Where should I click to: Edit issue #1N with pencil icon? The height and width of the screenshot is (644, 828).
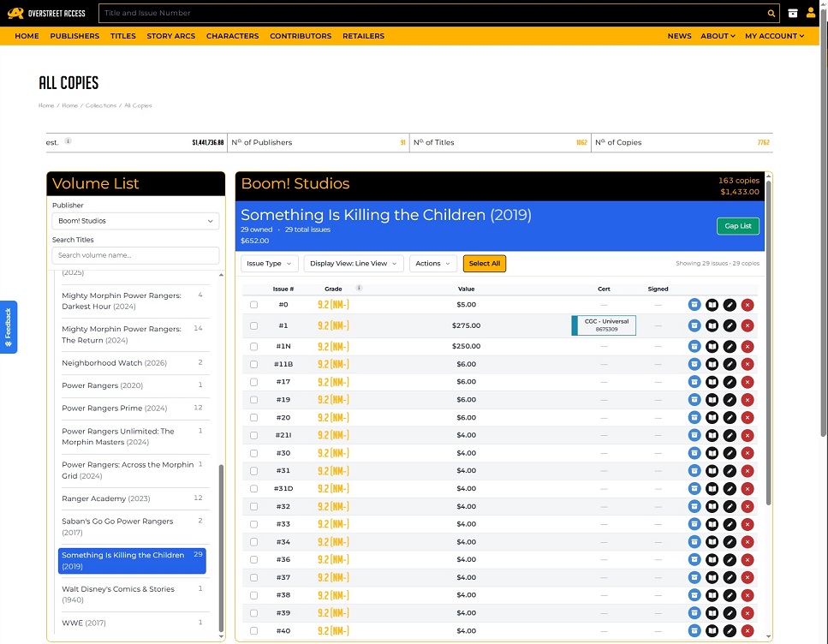click(x=730, y=347)
